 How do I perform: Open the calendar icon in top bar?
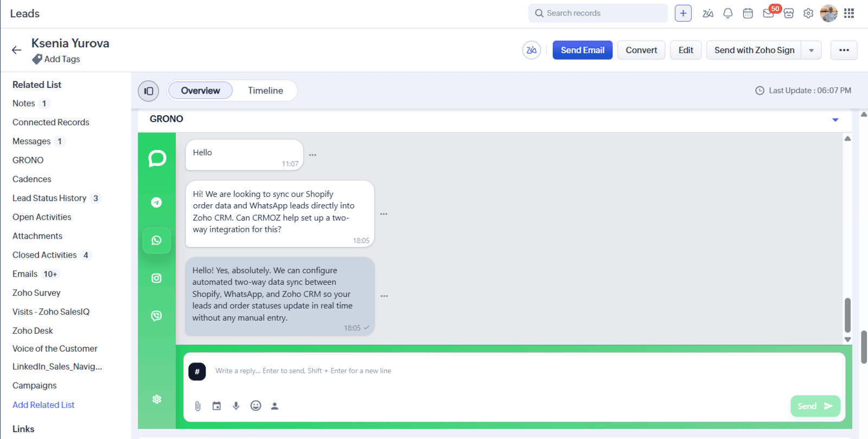point(748,14)
